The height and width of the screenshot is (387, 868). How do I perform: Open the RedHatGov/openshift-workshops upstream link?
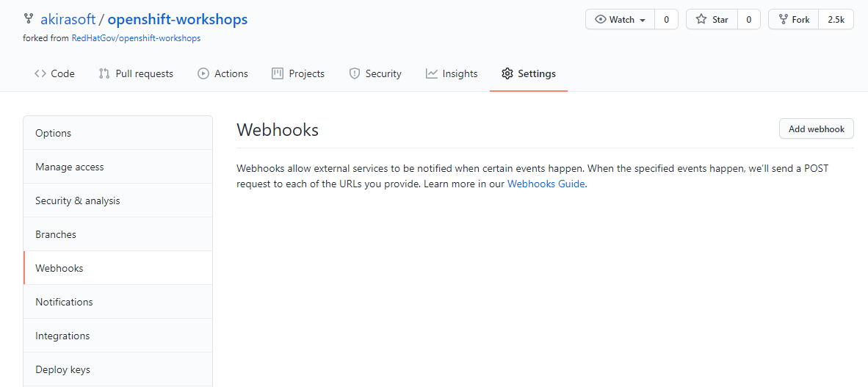click(x=136, y=38)
